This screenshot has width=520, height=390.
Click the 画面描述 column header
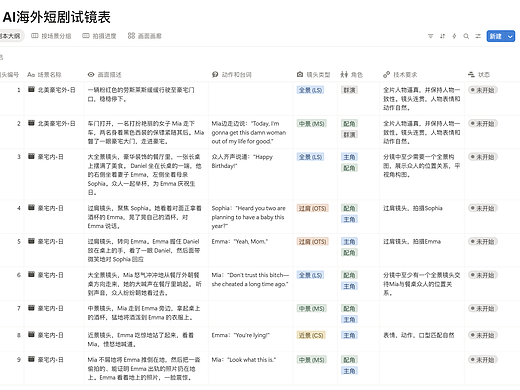[105, 75]
